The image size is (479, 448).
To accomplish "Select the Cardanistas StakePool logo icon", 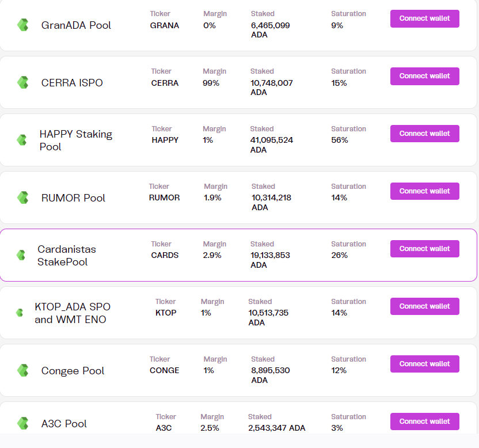I will tap(21, 255).
